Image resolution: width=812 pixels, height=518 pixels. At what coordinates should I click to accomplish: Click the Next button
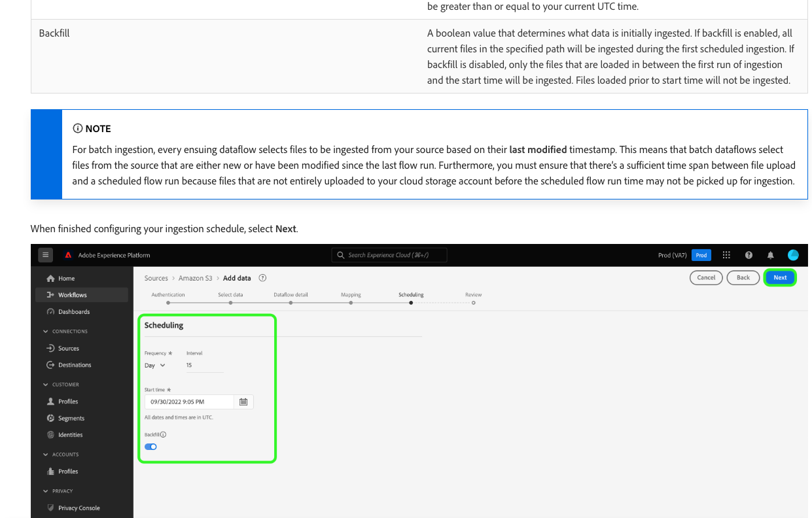(780, 277)
